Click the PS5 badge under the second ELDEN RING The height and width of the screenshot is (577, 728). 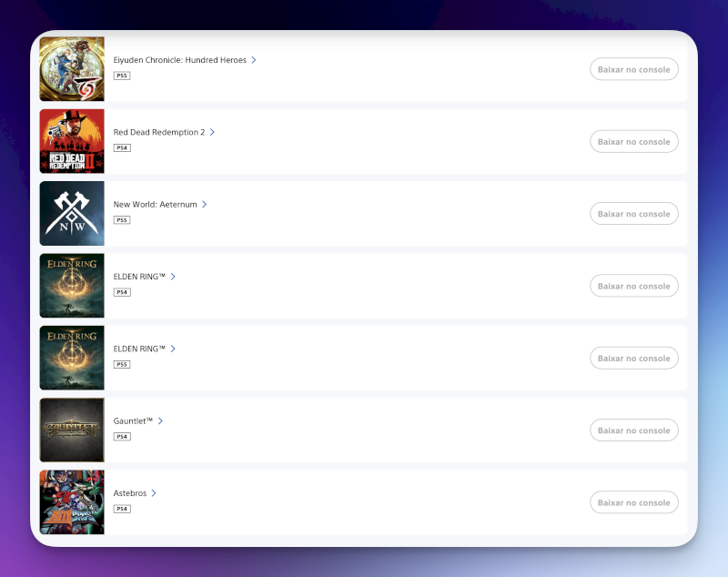122,364
